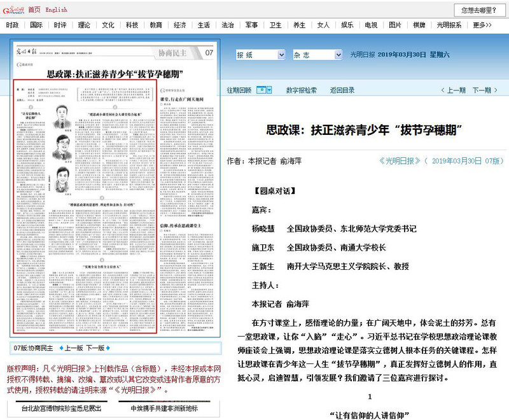Click the Guangming Online logo
Image resolution: width=509 pixels, height=420 pixels.
(13, 10)
